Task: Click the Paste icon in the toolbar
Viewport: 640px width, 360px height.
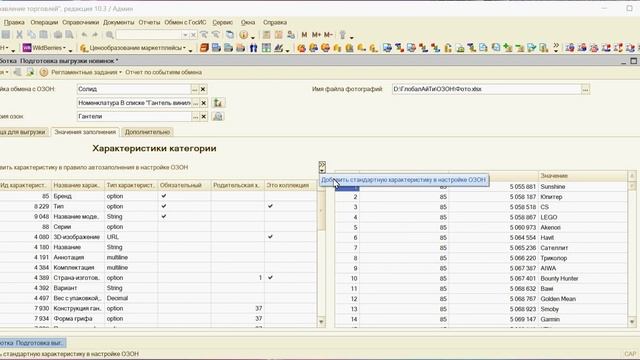Action: [x=43, y=35]
